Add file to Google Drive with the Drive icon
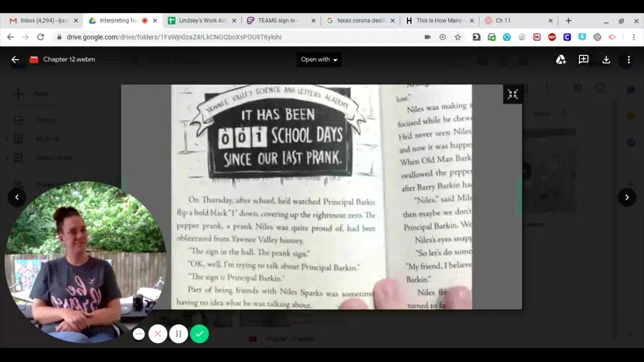Screen dimensions: 644x362 [561, 59]
